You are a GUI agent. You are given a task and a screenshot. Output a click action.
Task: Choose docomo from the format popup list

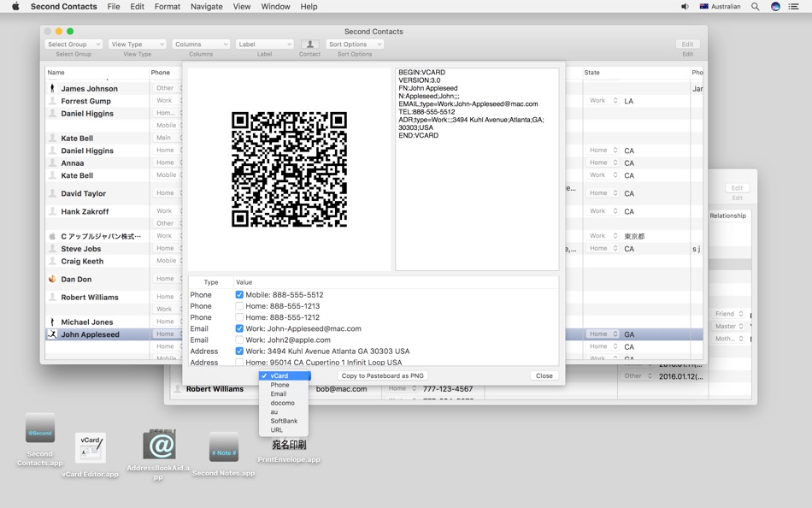282,403
